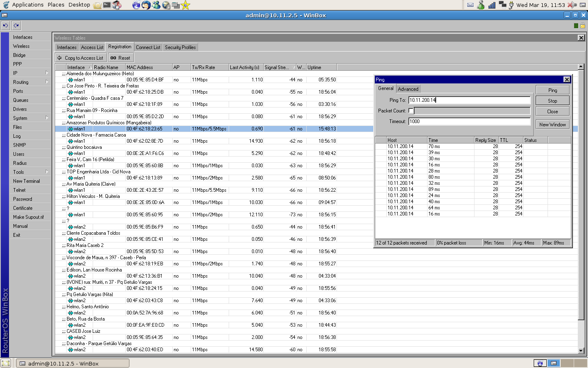Open the Advanced tab in Ping window
Viewport: 588px width, 368px height.
tap(408, 89)
